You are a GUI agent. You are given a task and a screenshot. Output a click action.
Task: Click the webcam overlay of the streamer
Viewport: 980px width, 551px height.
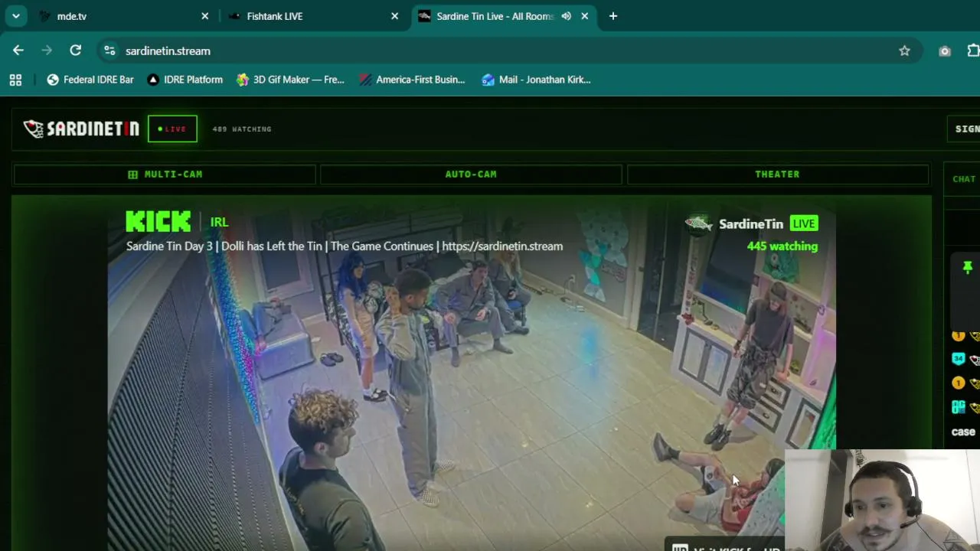882,500
